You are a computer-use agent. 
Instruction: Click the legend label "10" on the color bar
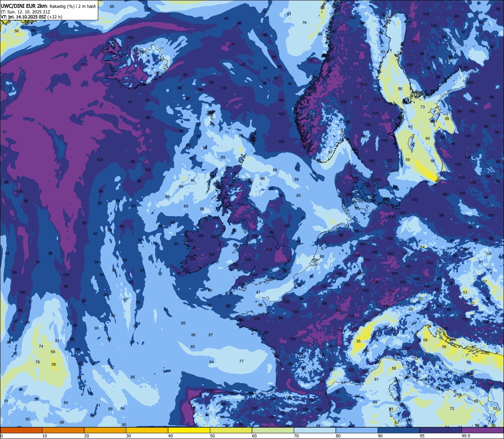(45, 436)
